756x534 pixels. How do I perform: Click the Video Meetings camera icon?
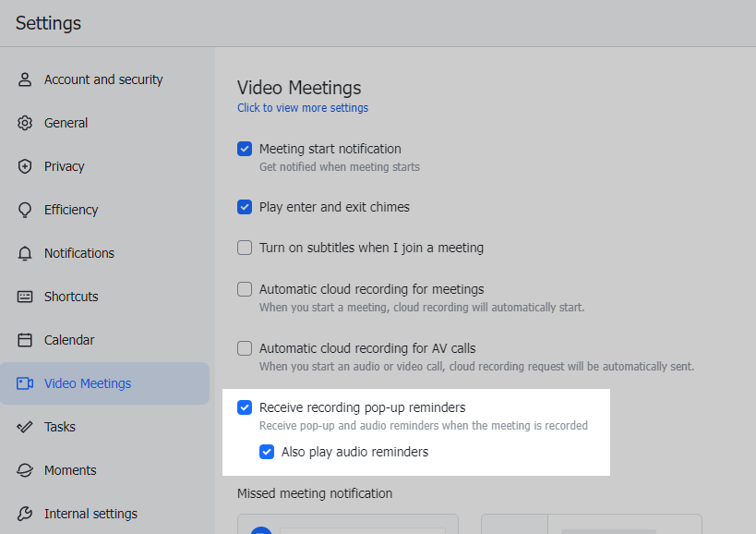(x=25, y=383)
